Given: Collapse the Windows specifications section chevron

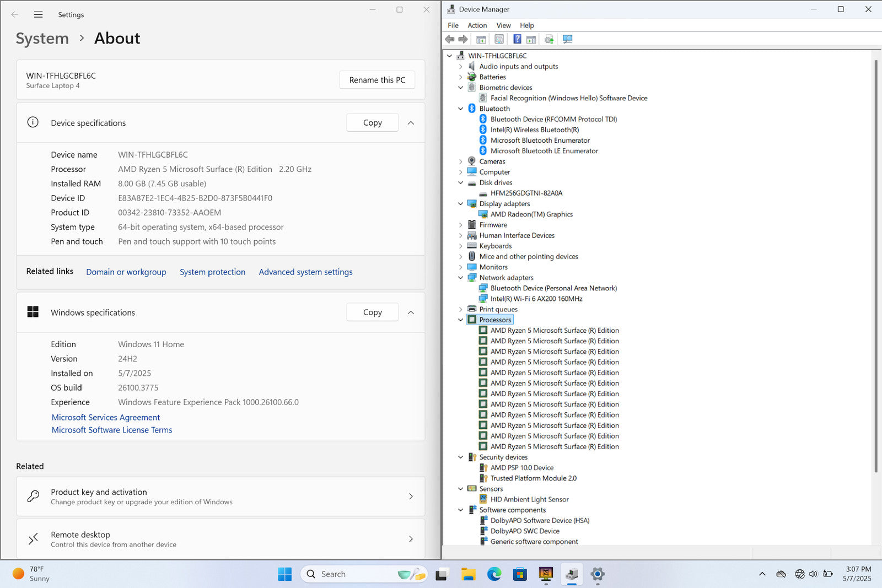Looking at the screenshot, I should click(411, 312).
